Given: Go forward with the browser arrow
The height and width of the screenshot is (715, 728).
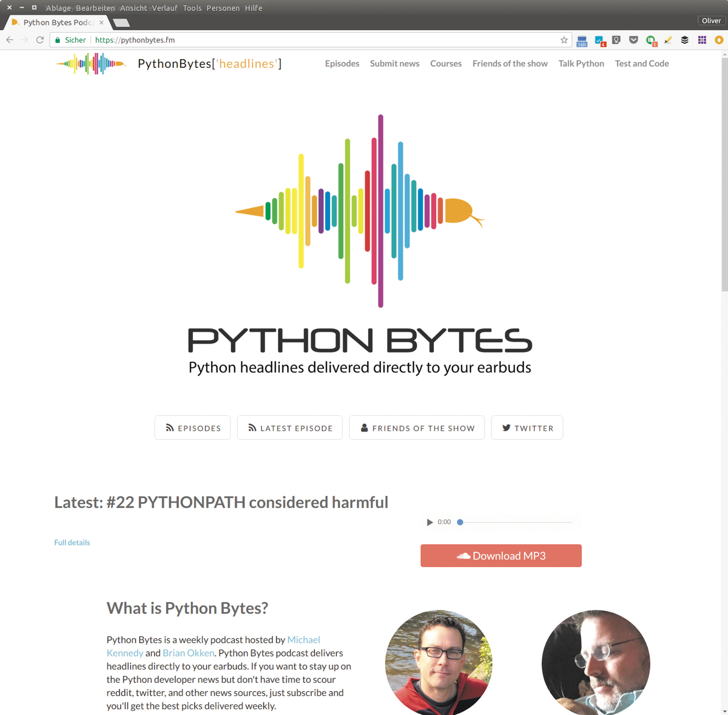Looking at the screenshot, I should [x=25, y=40].
